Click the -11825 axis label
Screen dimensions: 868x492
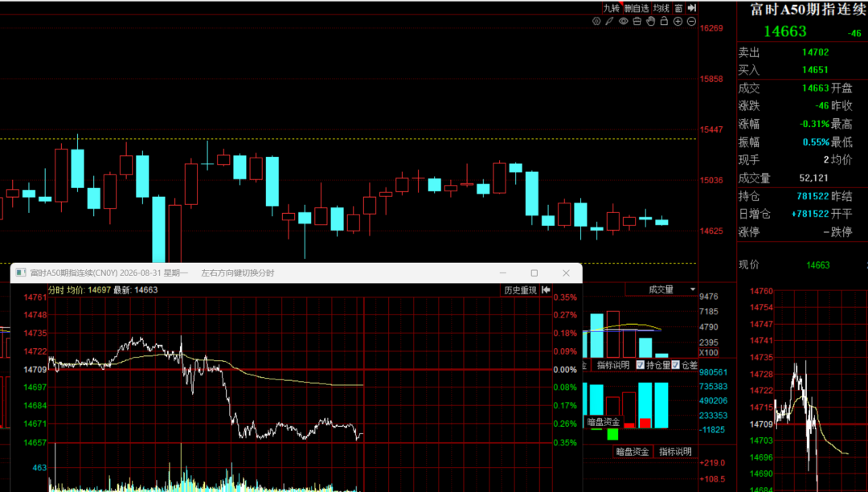[712, 429]
